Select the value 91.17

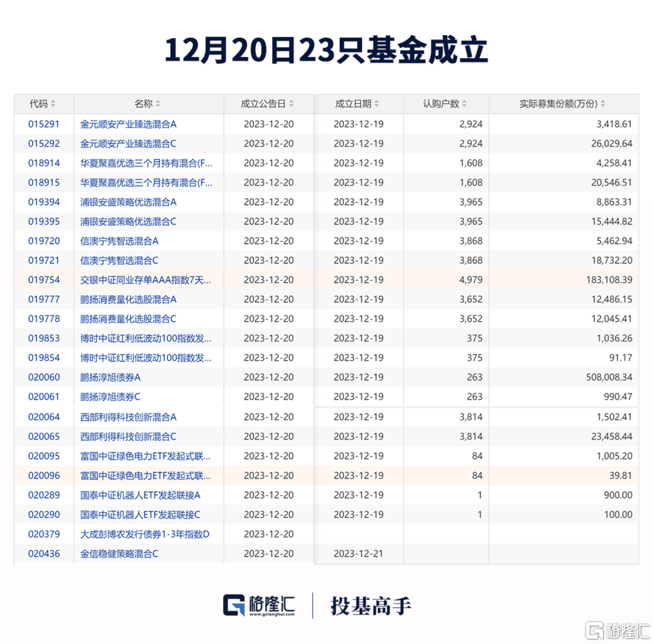tap(621, 358)
